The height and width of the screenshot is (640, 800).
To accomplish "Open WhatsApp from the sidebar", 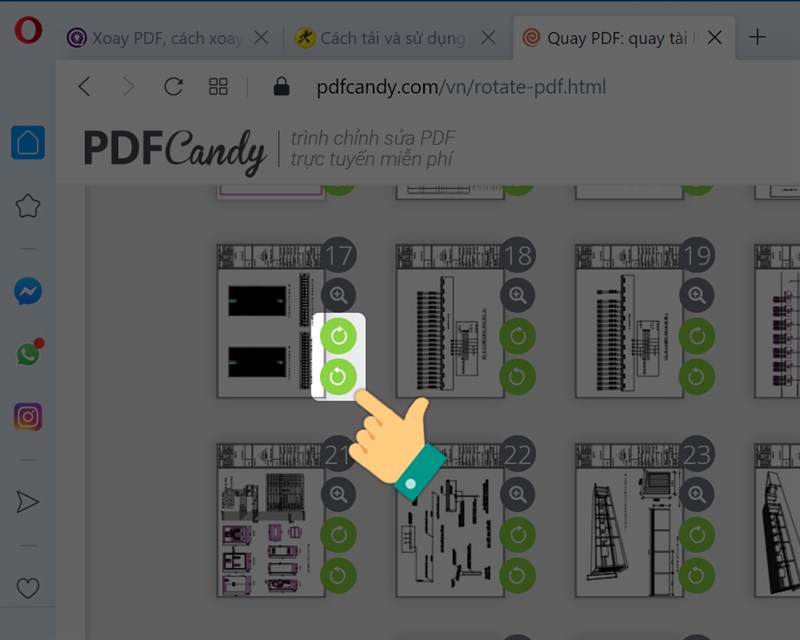I will (27, 354).
